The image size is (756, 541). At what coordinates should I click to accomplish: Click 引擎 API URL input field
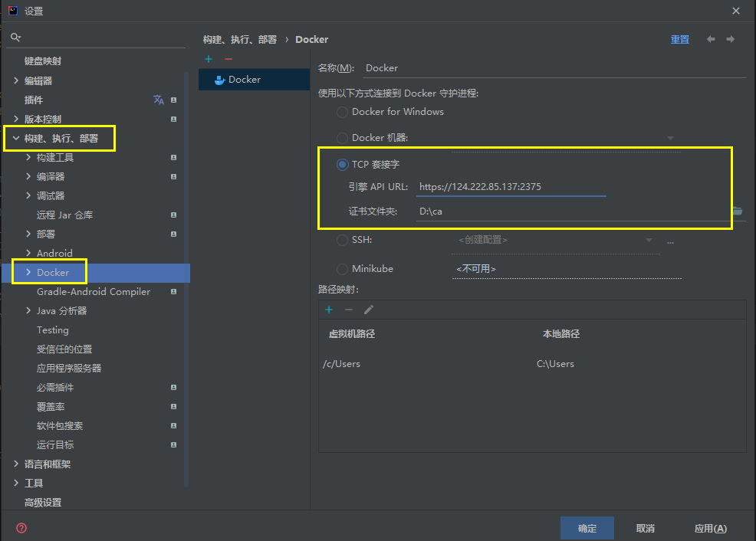(x=511, y=187)
